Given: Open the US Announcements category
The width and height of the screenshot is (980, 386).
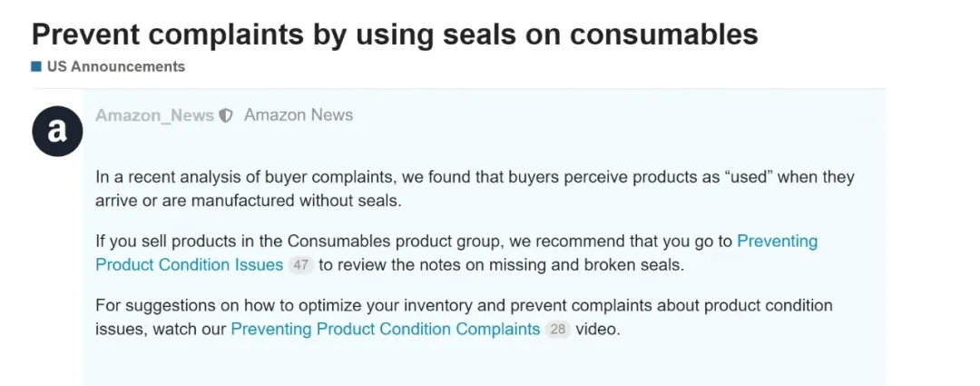Looking at the screenshot, I should pyautogui.click(x=115, y=66).
